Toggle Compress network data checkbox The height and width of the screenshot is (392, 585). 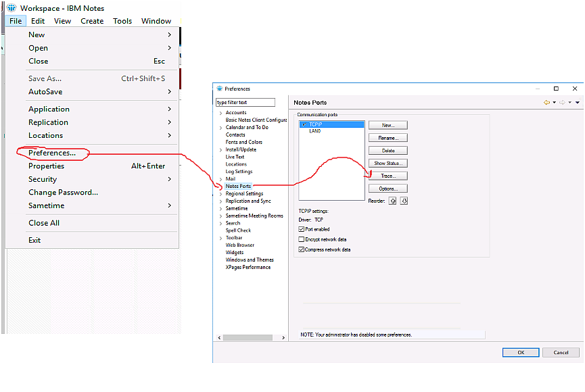tap(302, 249)
